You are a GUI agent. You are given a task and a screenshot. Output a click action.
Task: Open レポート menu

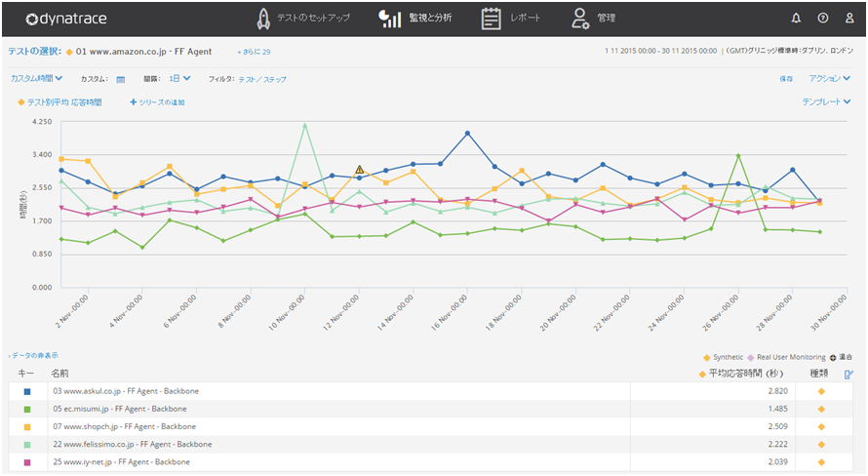[x=525, y=18]
